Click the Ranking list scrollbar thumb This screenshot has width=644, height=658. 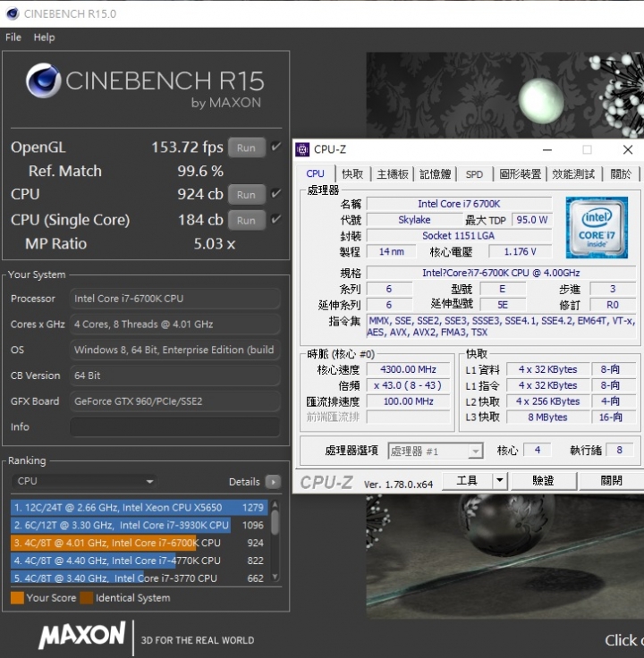click(x=275, y=521)
